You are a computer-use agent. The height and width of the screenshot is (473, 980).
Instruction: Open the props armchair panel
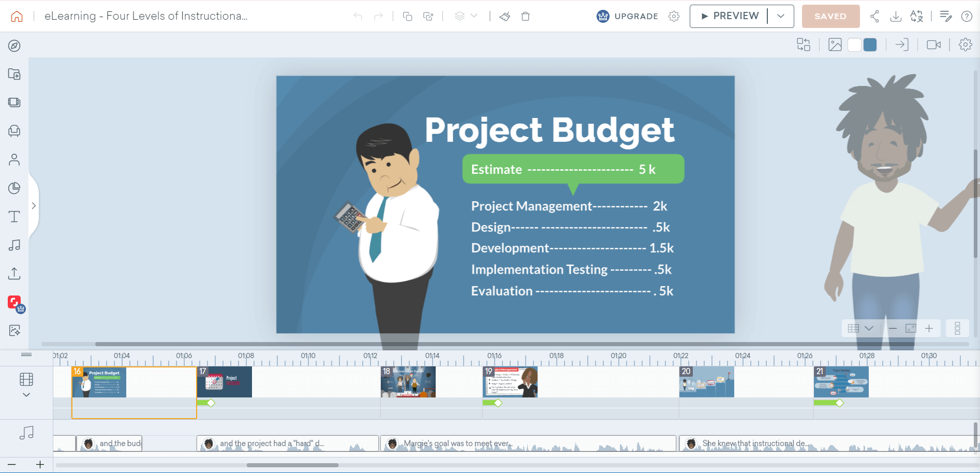point(14,131)
